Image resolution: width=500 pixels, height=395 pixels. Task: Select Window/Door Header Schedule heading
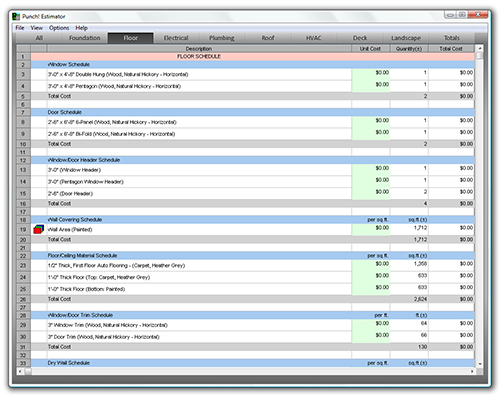(x=84, y=160)
